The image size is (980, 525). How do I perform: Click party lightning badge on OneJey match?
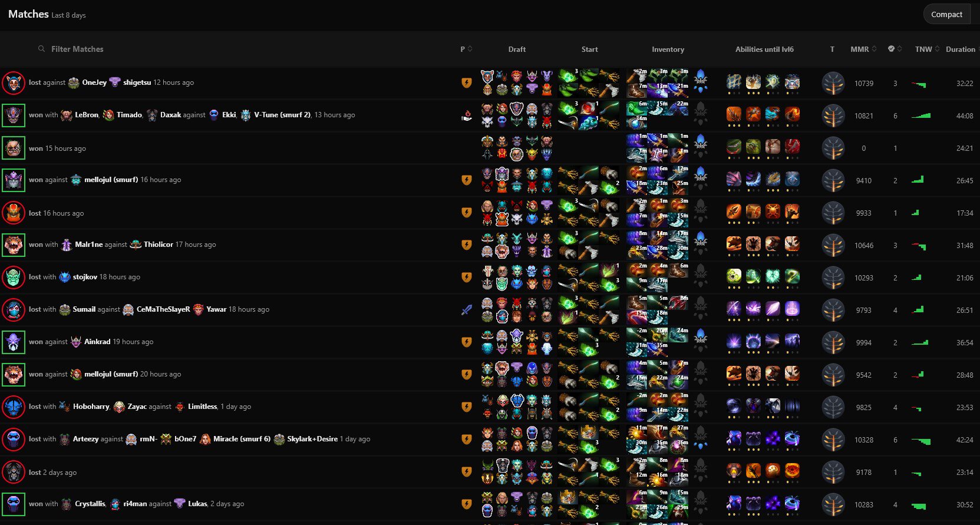click(466, 83)
